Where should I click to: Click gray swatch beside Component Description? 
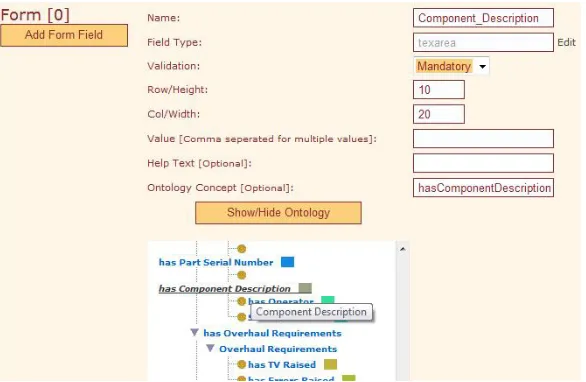(x=305, y=288)
